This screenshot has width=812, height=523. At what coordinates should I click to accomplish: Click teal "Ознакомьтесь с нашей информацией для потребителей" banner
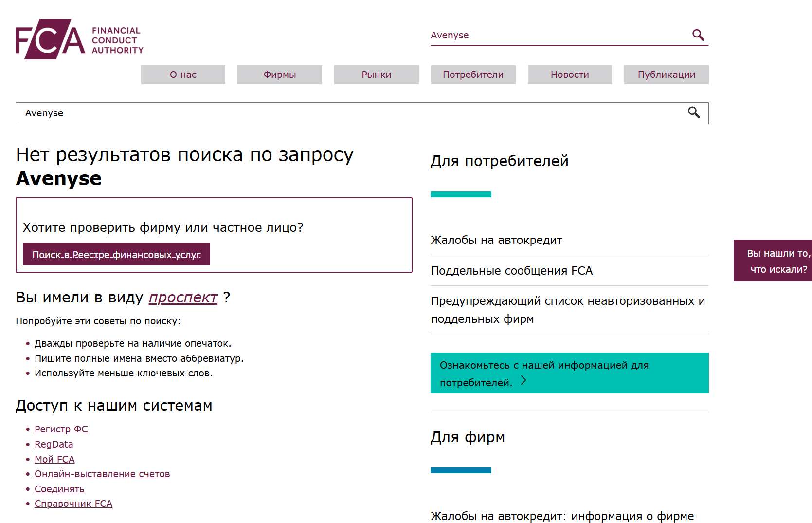pyautogui.click(x=570, y=373)
